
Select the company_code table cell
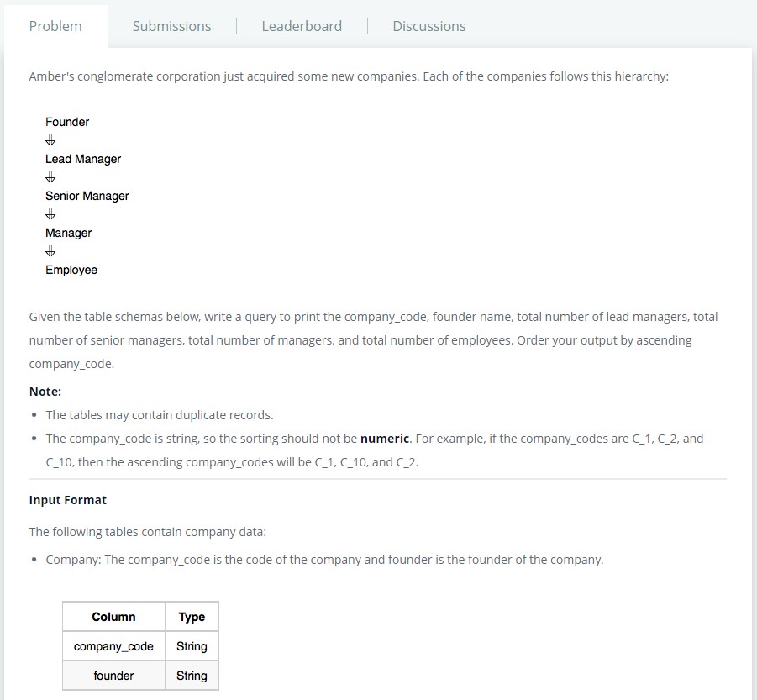[x=113, y=646]
